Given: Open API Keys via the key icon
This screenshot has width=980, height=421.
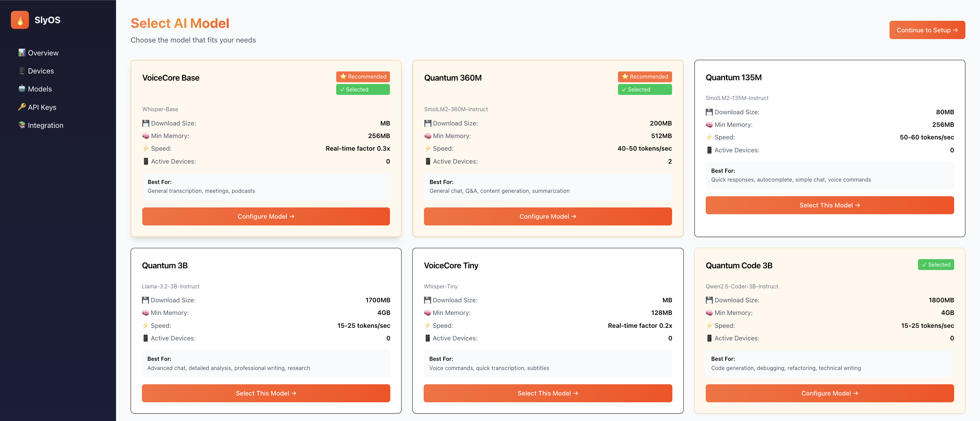Looking at the screenshot, I should tap(22, 107).
